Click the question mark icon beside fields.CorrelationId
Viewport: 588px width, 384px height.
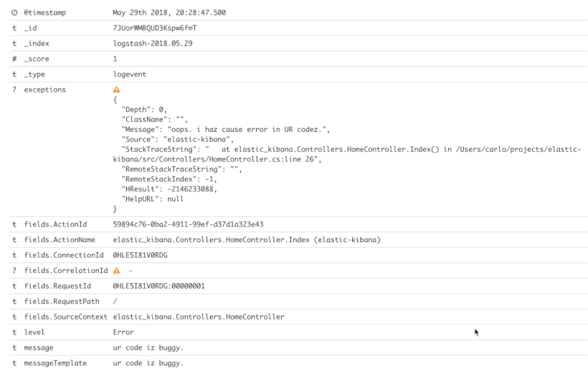pyautogui.click(x=14, y=271)
